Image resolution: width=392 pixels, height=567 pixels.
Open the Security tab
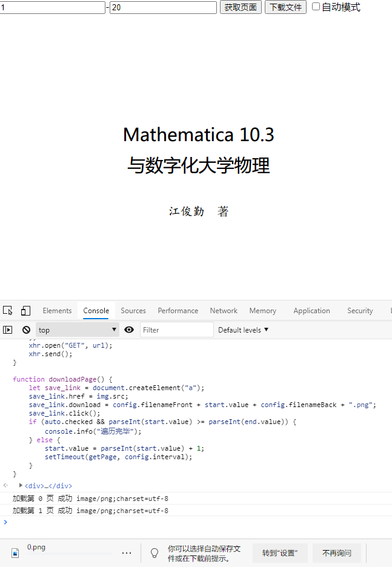[360, 311]
